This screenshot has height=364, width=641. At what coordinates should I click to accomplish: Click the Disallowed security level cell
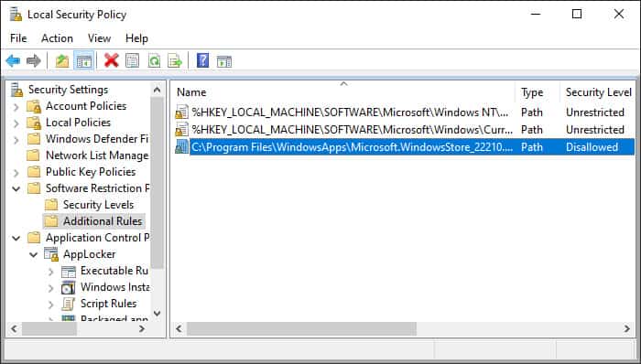pyautogui.click(x=592, y=147)
